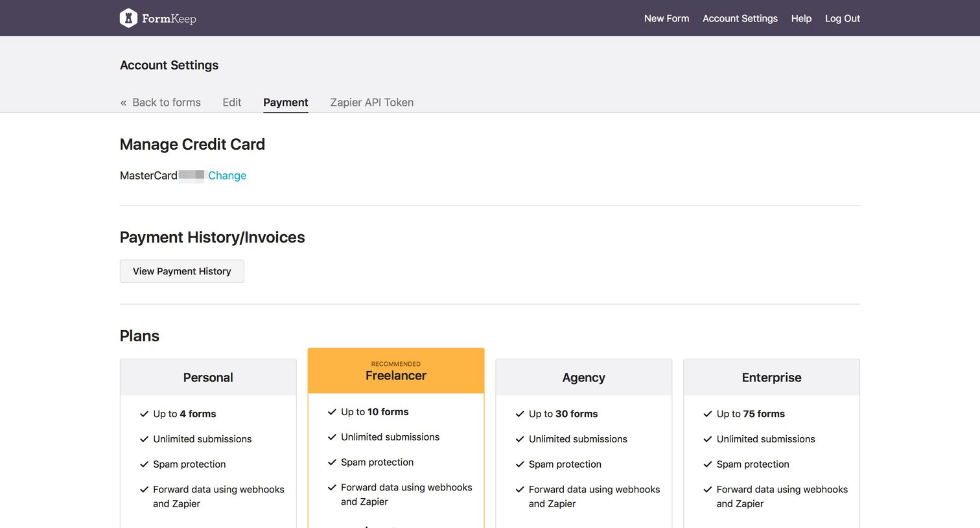The width and height of the screenshot is (980, 528).
Task: Switch to the Edit tab
Action: point(232,102)
